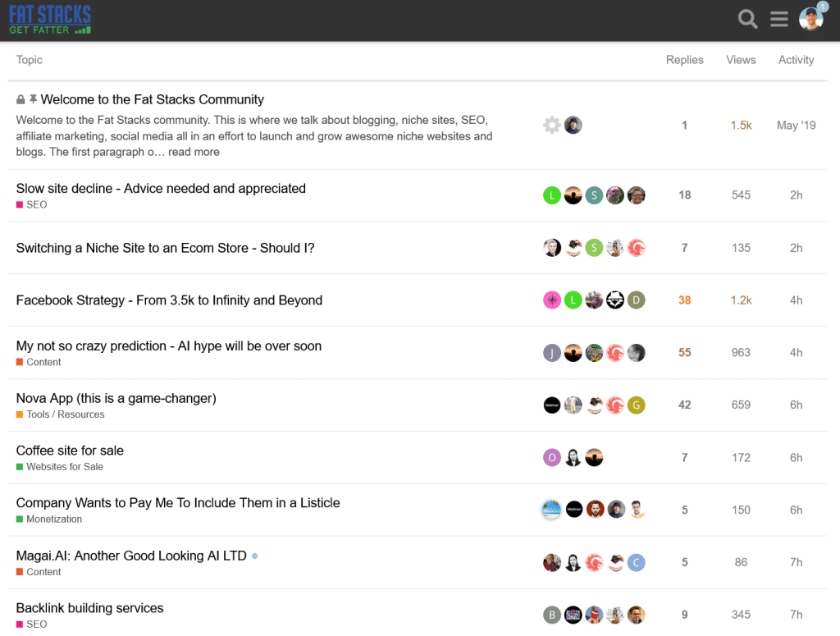The image size is (840, 636).
Task: Click the 55 replies count on AI hype topic
Action: pyautogui.click(x=684, y=353)
